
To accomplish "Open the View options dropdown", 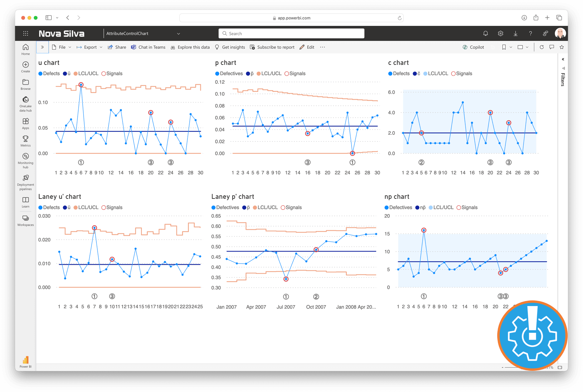I will point(523,47).
